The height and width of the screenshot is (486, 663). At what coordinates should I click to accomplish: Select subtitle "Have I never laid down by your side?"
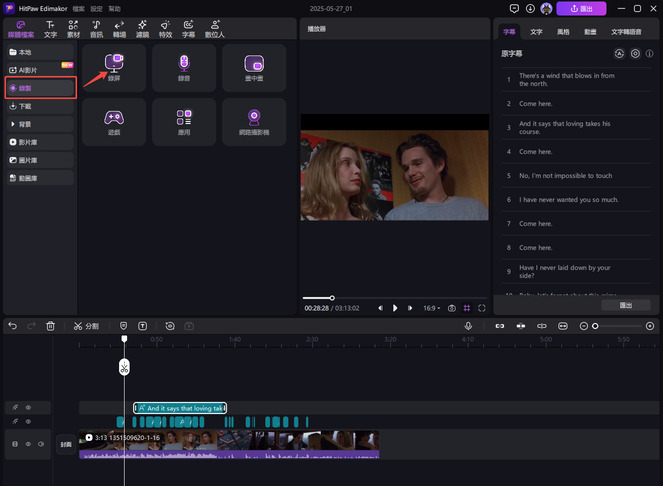click(x=577, y=272)
